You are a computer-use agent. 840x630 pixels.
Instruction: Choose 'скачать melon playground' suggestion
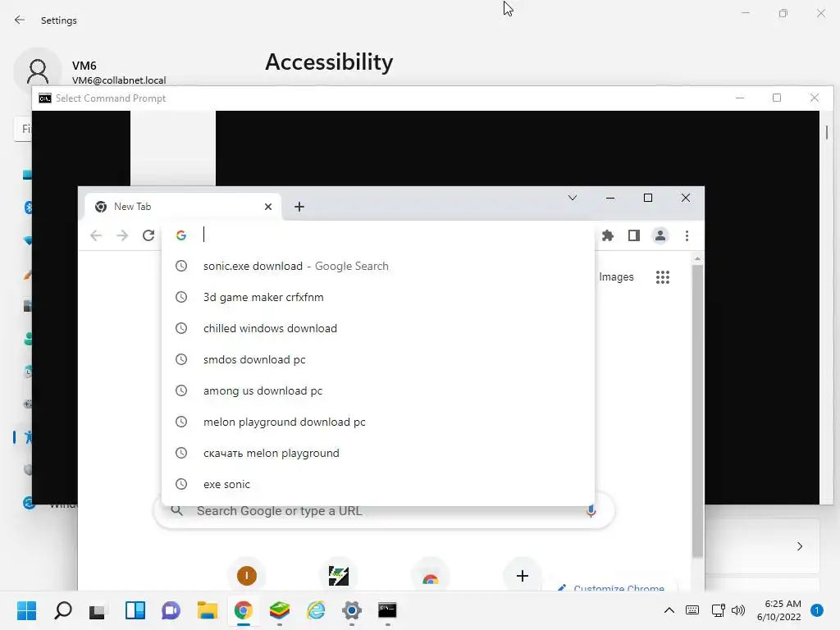pyautogui.click(x=377, y=453)
